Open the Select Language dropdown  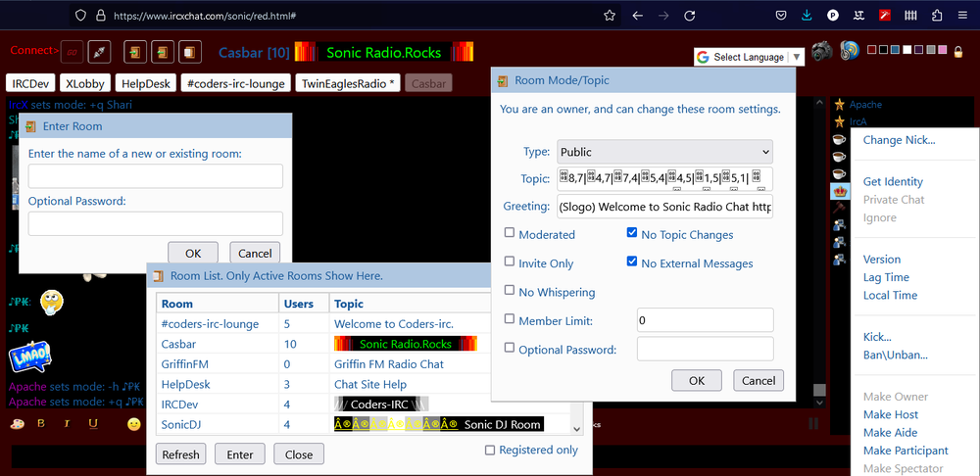(x=748, y=57)
